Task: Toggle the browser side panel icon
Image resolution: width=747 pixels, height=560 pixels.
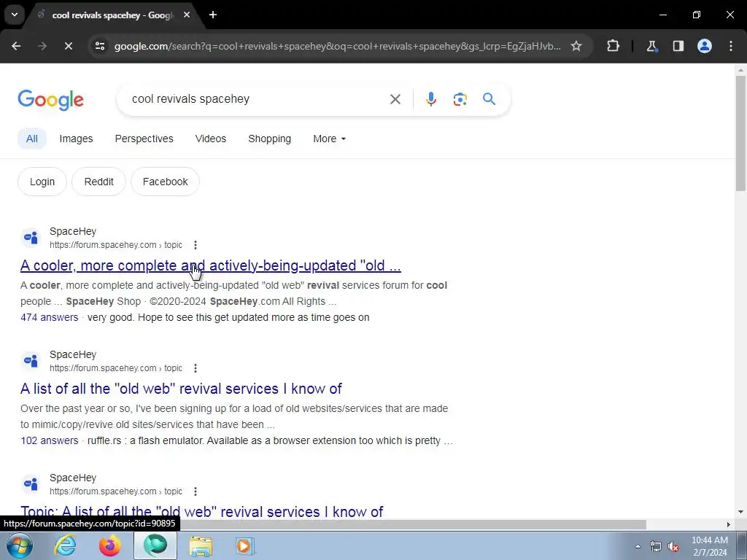Action: [x=678, y=46]
